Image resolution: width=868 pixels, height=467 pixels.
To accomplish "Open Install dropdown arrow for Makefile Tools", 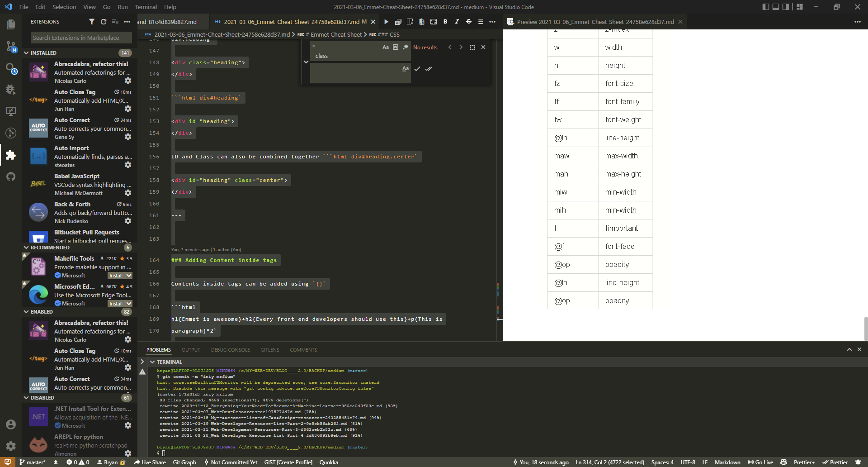I will pos(129,276).
